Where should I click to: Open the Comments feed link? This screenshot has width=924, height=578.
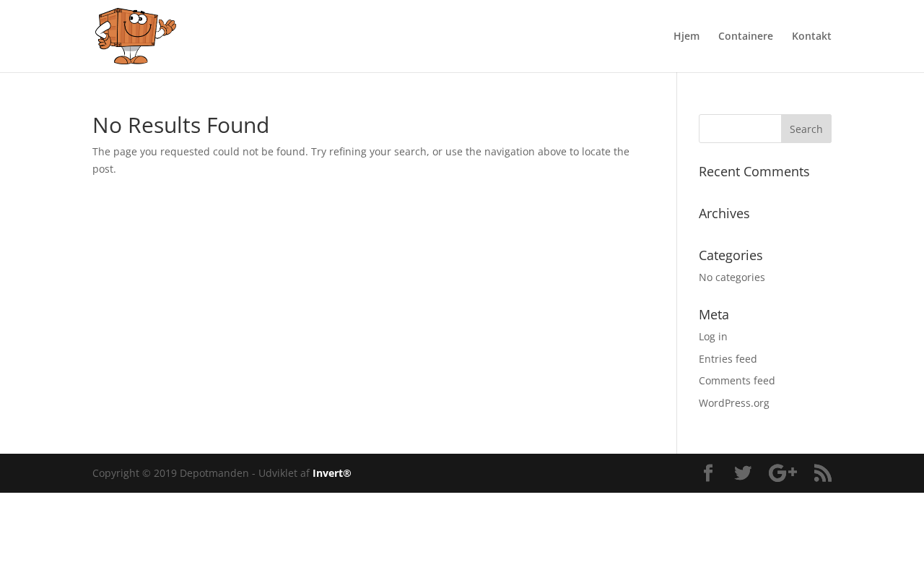[737, 381]
